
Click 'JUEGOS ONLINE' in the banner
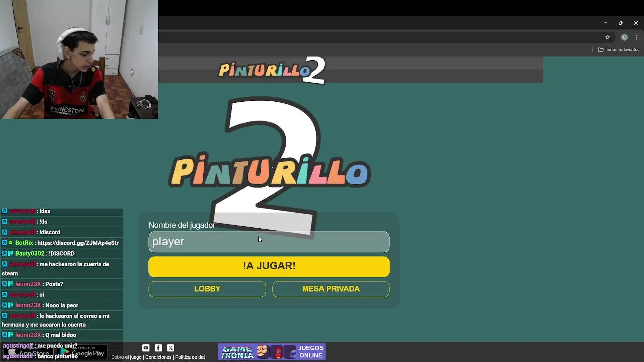click(311, 352)
